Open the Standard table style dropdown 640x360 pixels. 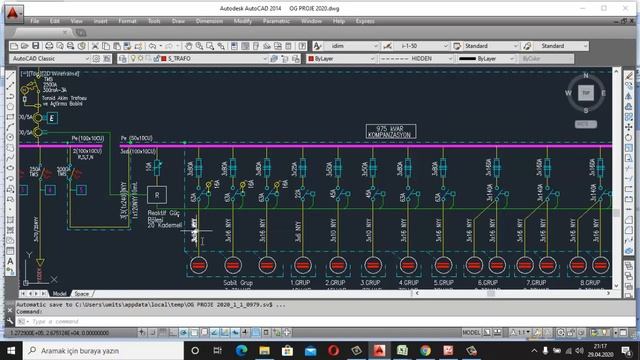[515, 46]
